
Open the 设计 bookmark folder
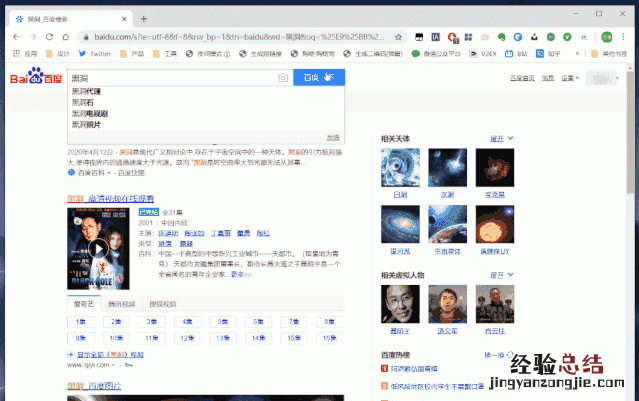click(58, 53)
